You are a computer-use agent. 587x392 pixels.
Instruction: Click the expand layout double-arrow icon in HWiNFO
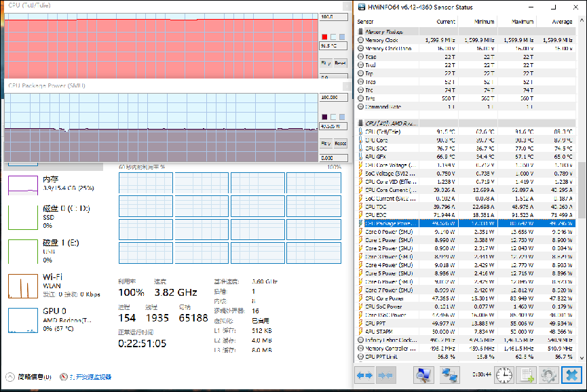pos(364,375)
